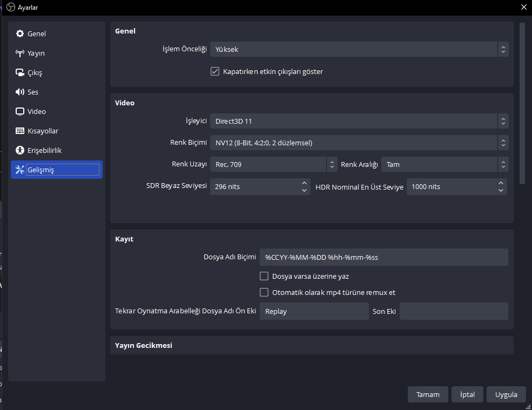
Task: Switch to the Ses settings tab
Action: [x=33, y=92]
